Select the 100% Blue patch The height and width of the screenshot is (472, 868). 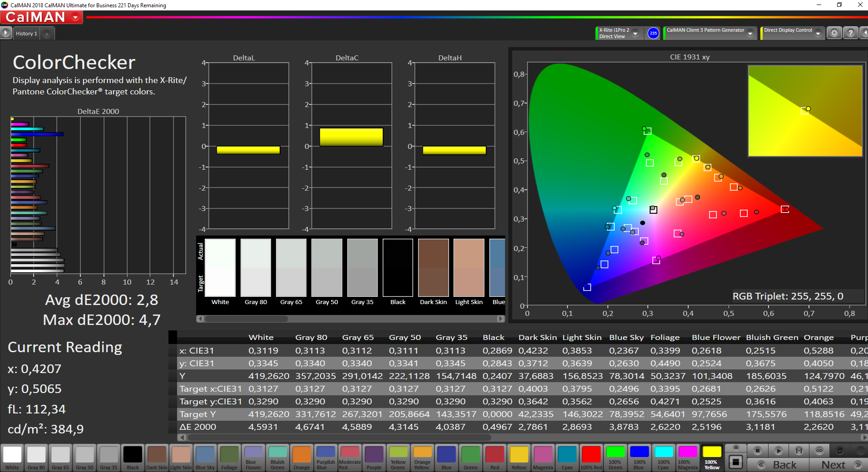point(639,457)
